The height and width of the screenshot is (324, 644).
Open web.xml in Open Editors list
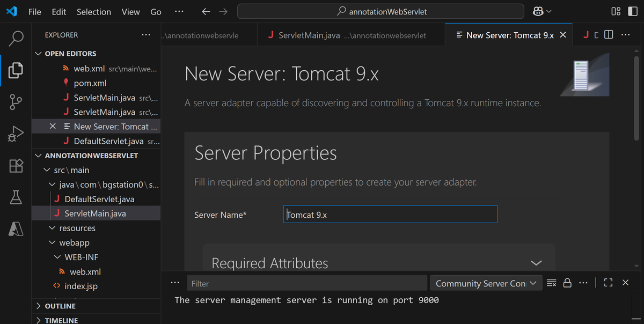[96, 69]
